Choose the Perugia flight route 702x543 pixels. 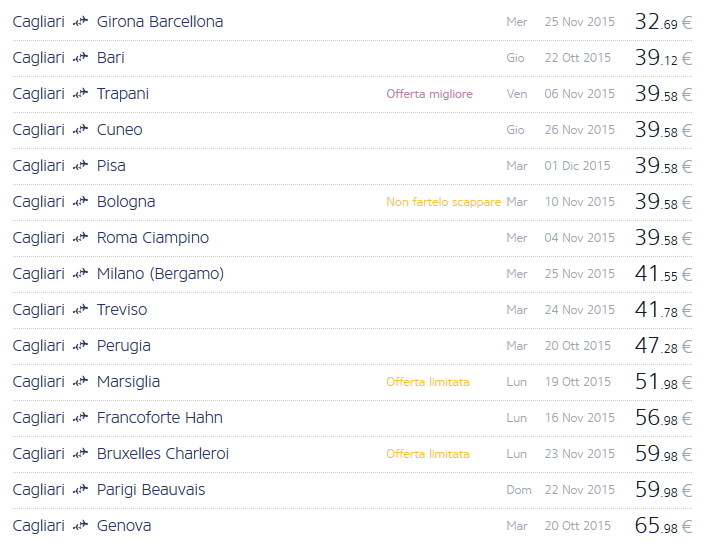124,346
